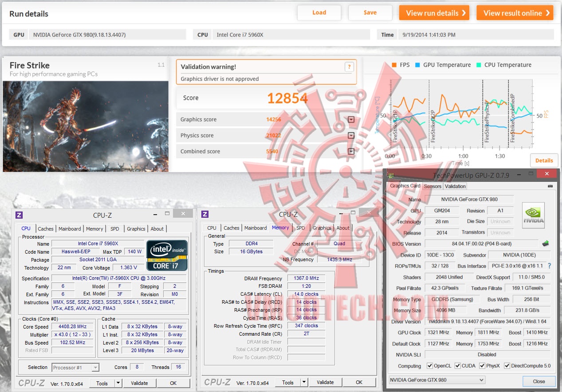Click the CPU Temperature green legend swatch

479,65
